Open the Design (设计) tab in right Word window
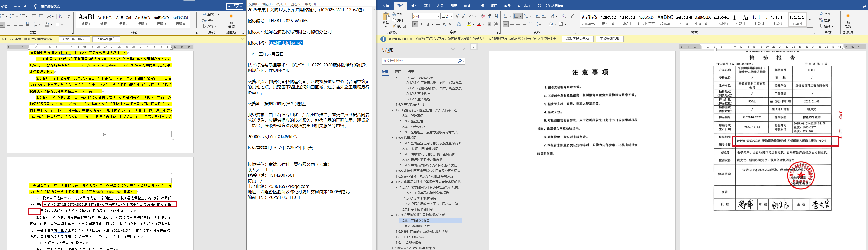Image resolution: width=868 pixels, height=250 pixels. point(427,6)
